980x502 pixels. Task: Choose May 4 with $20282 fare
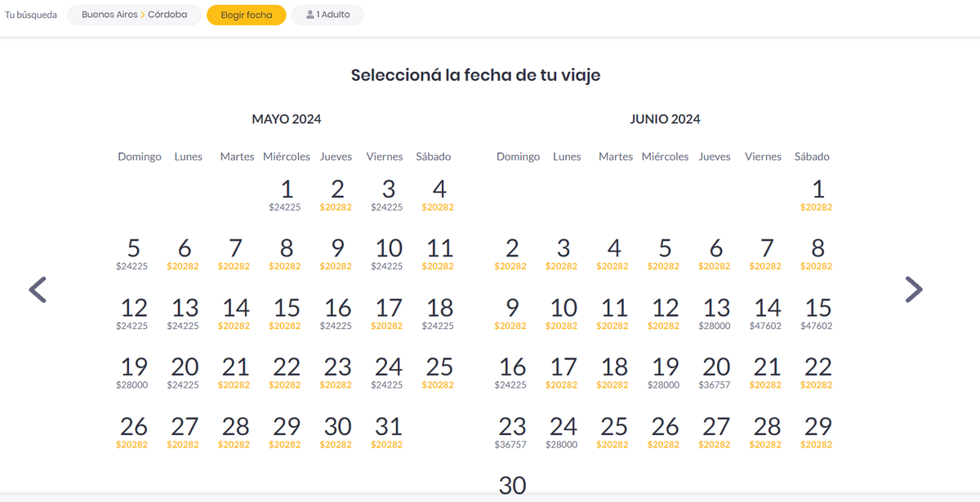tap(439, 195)
